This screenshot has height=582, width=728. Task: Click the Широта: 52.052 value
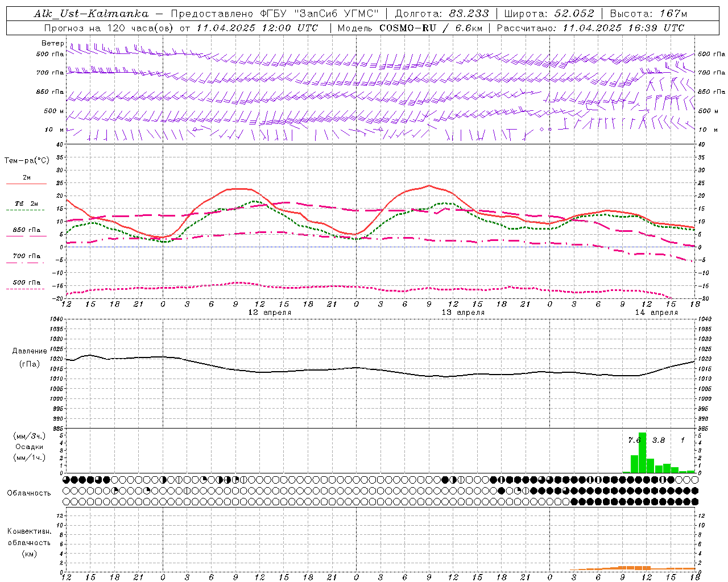[549, 14]
